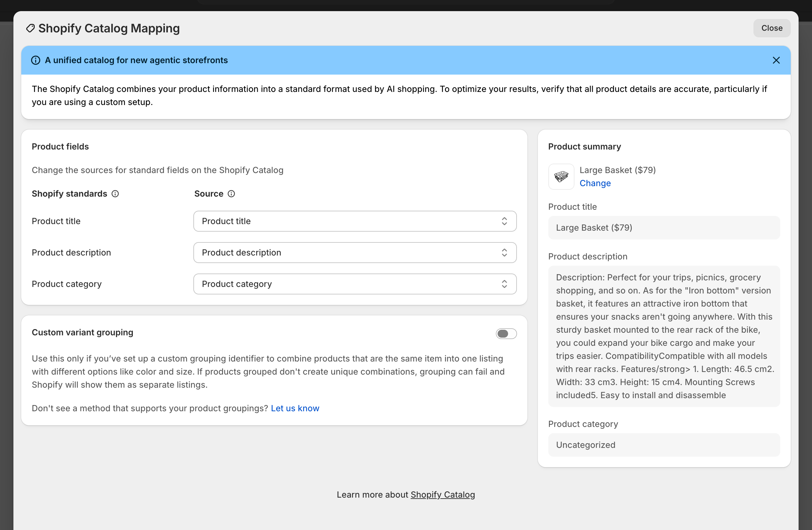
Task: Click the info icon in the blue banner
Action: click(x=35, y=61)
